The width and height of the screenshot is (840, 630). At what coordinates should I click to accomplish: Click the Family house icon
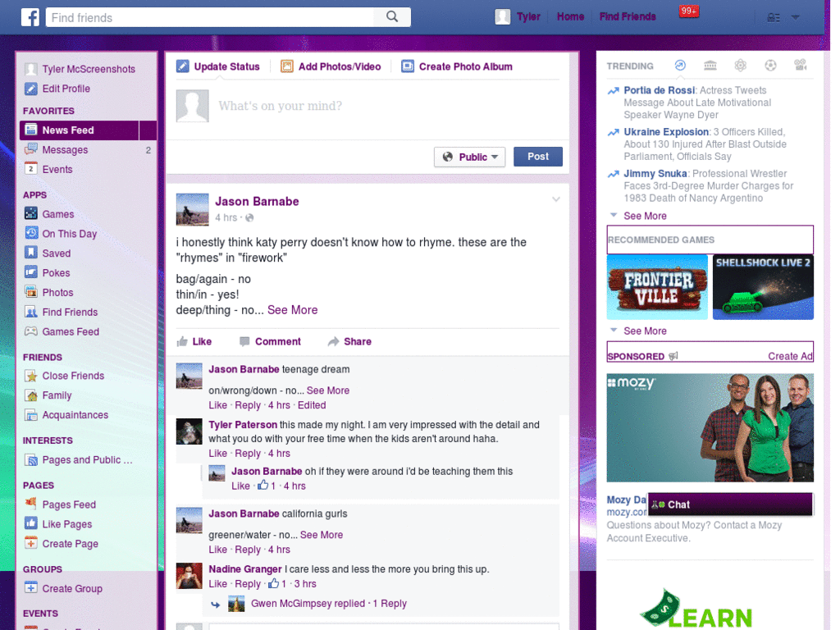click(x=31, y=395)
